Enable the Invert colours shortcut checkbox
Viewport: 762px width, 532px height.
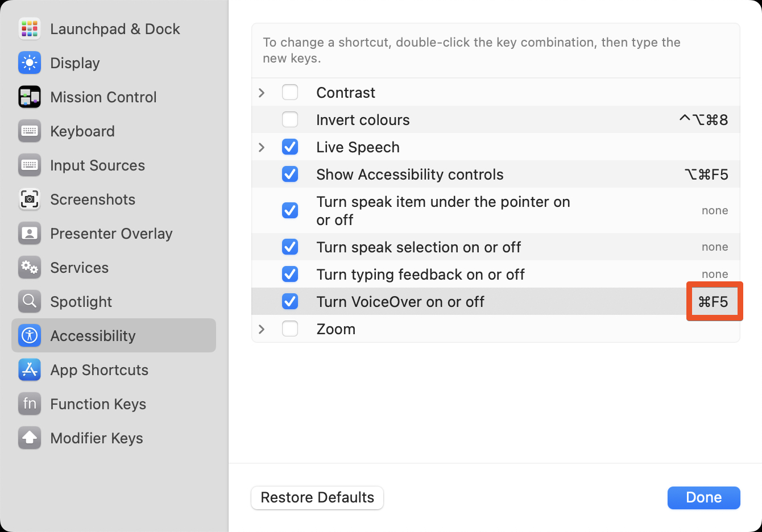point(290,119)
